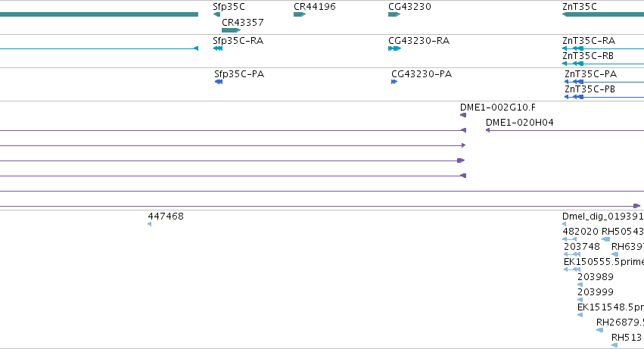
Task: Click the RH26879 arrow glyph
Action: click(x=599, y=330)
